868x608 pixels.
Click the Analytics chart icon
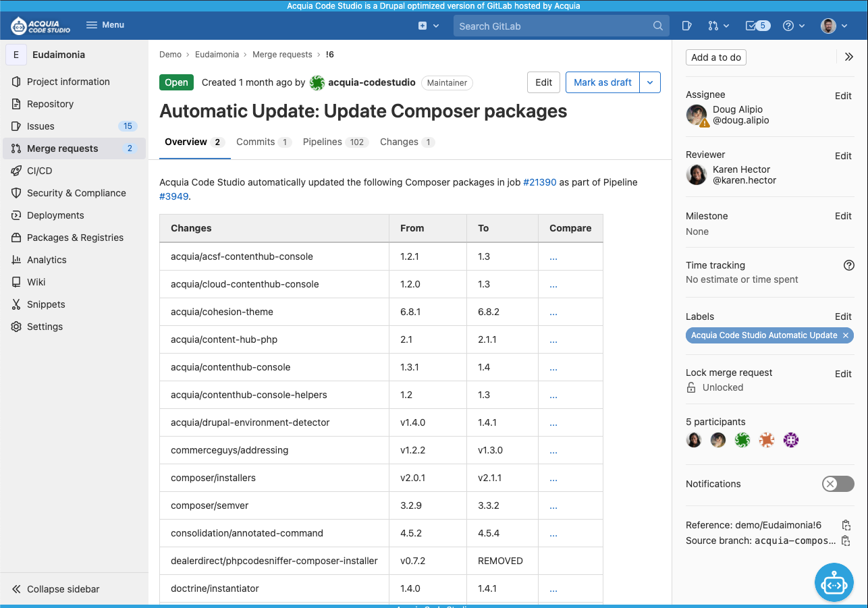(x=16, y=260)
